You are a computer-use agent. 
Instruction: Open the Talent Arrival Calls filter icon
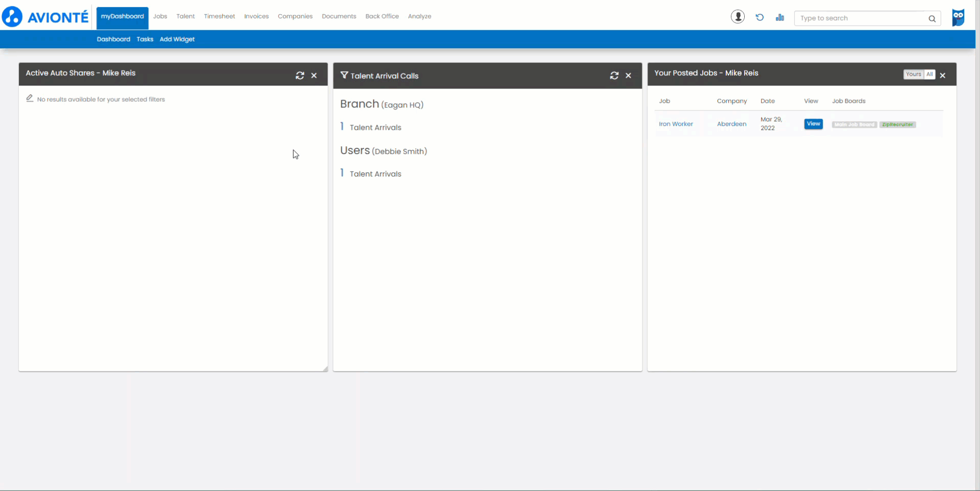coord(344,75)
